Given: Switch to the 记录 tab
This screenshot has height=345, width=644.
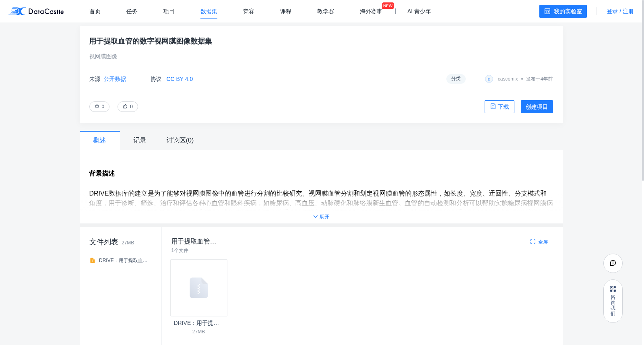Looking at the screenshot, I should (x=140, y=140).
